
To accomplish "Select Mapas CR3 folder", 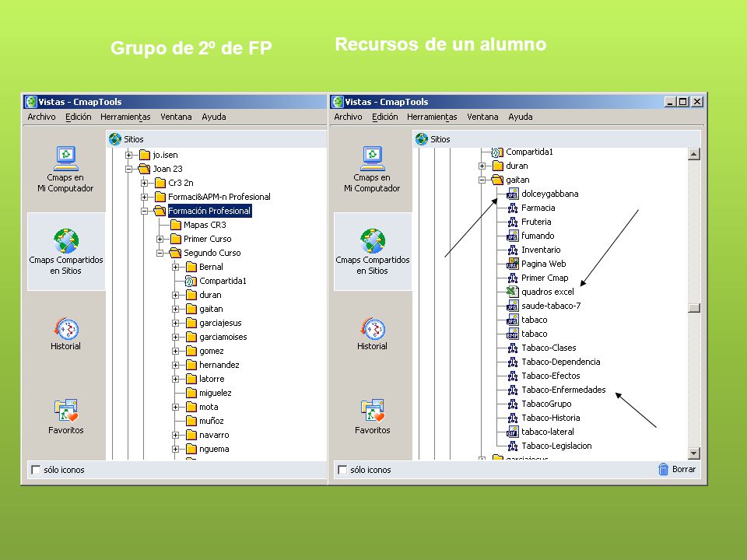I will [198, 225].
